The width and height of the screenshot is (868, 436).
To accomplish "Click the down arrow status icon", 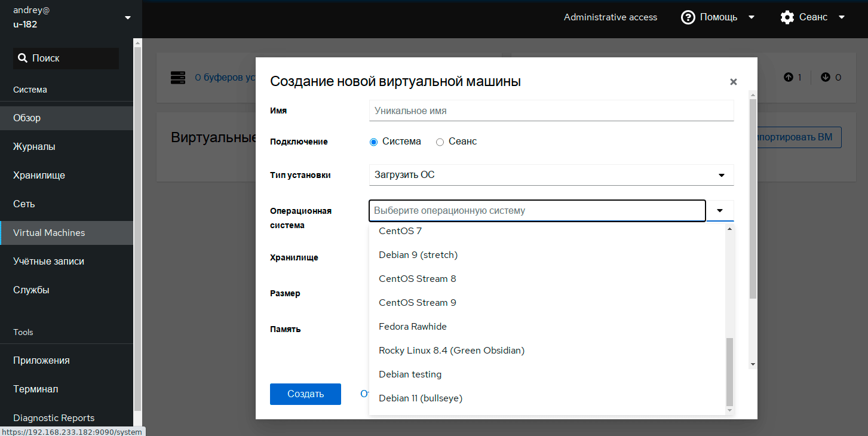I will (826, 77).
